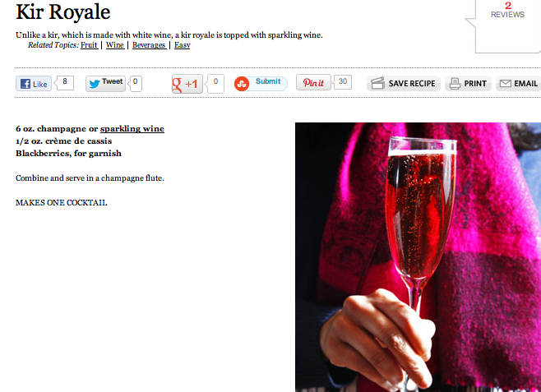
Task: Click the Facebook Like button
Action: (x=34, y=84)
